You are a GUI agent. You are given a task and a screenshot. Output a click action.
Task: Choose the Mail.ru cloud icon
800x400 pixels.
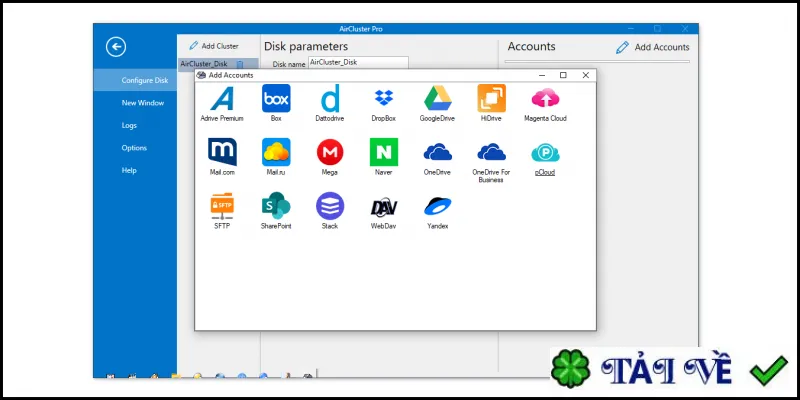click(x=276, y=152)
